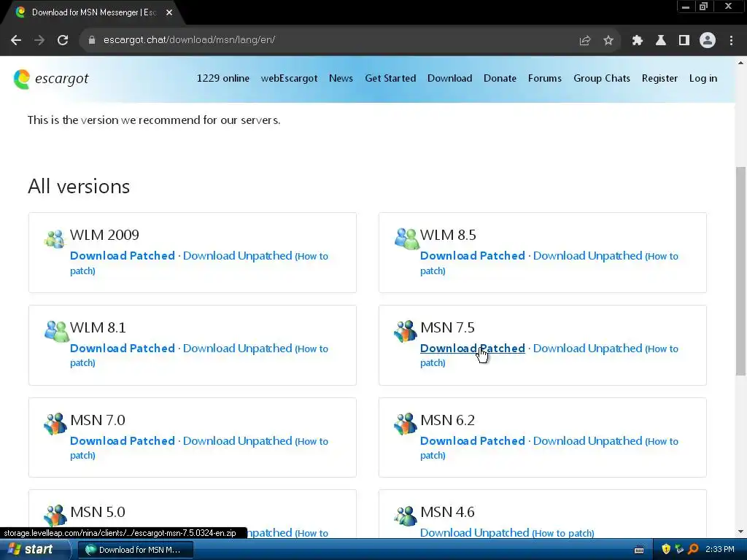Click the scrollbar down arrow
This screenshot has height=560, width=747.
coord(741,532)
